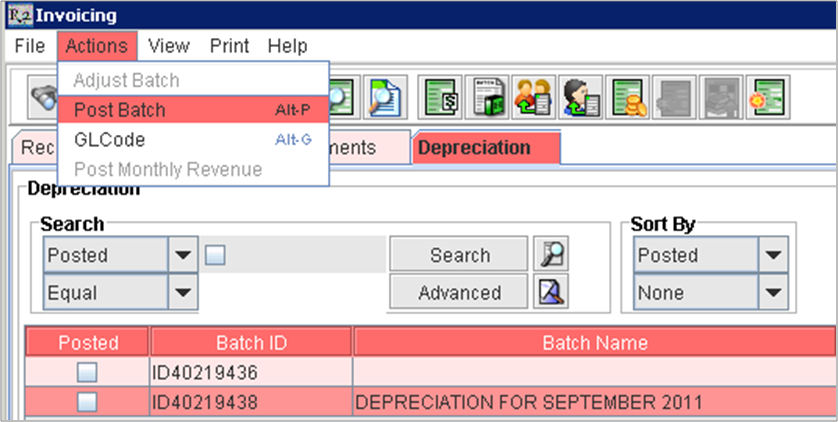The image size is (838, 422).
Task: Tick the Posted checkbox for batch ID40219438
Action: [x=87, y=402]
